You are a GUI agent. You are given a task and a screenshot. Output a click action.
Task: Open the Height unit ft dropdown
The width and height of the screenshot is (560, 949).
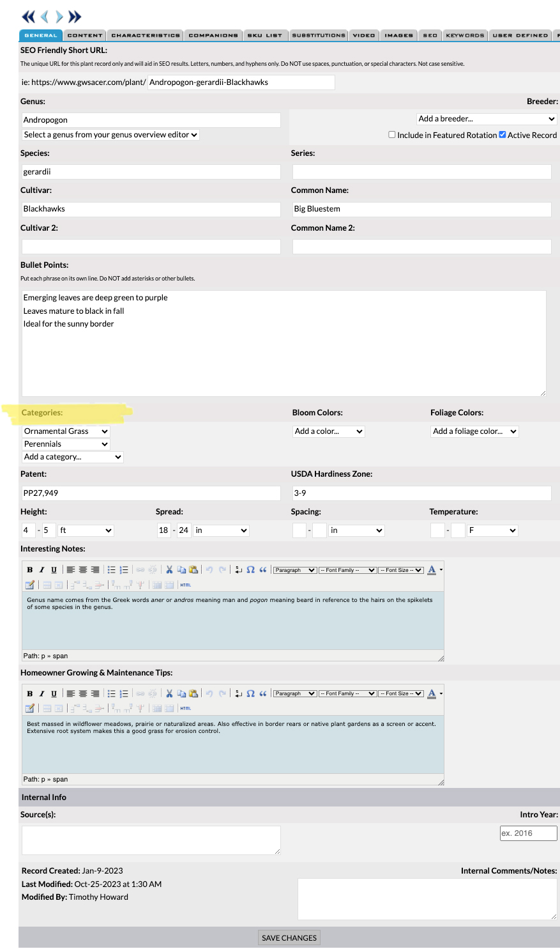tap(86, 530)
